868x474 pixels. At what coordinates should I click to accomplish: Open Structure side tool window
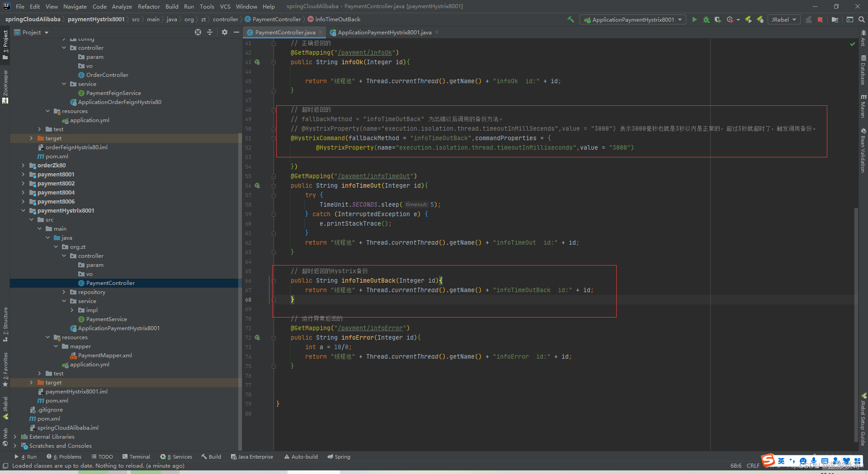click(x=5, y=324)
